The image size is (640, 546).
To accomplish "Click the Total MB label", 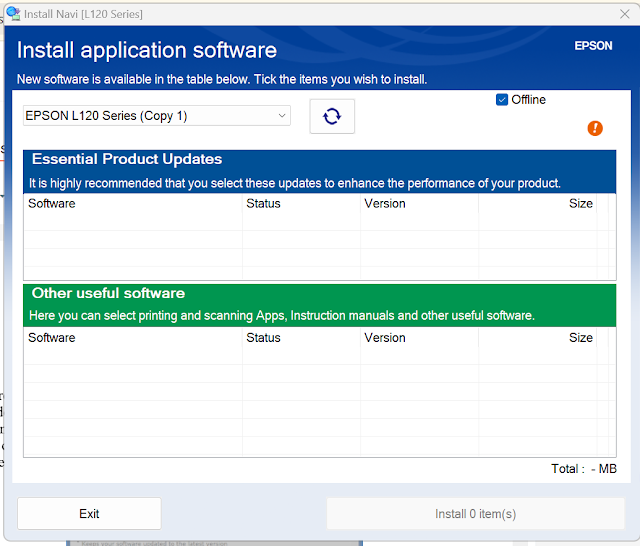I will click(584, 468).
